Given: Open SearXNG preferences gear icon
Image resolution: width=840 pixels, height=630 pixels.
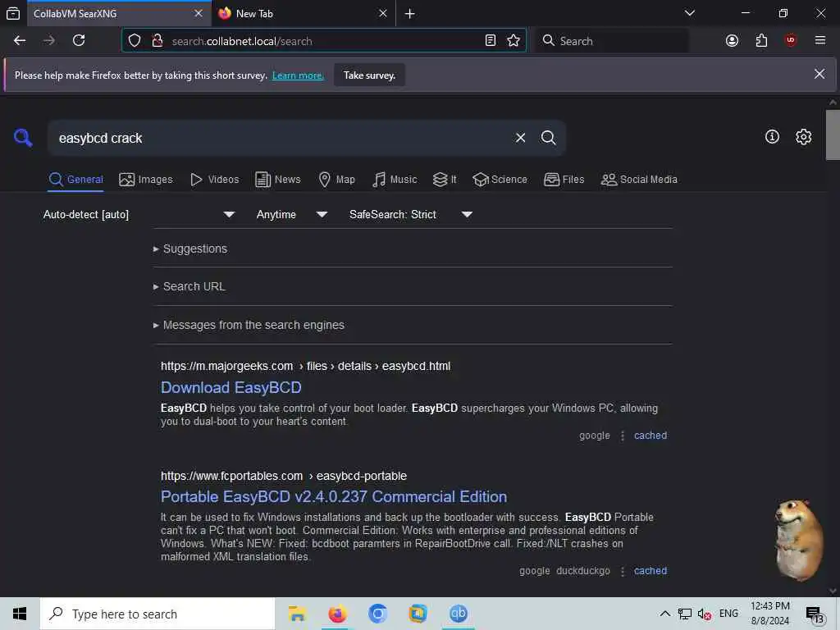Looking at the screenshot, I should (x=803, y=137).
